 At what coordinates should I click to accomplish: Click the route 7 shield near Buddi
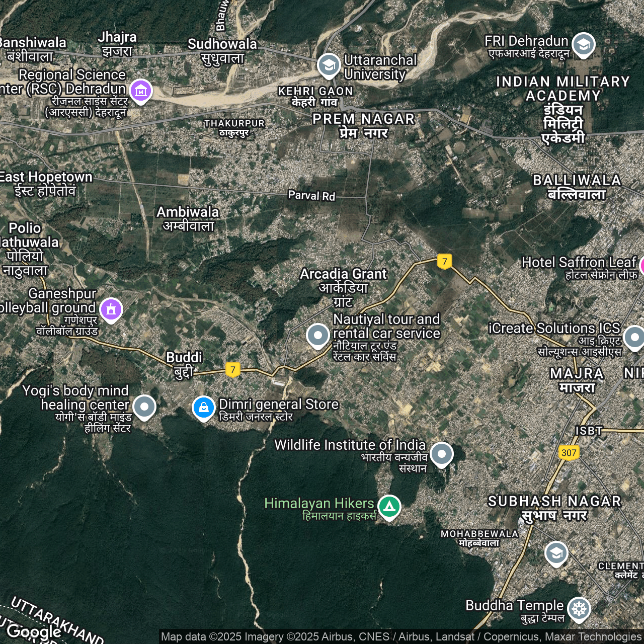tap(232, 370)
